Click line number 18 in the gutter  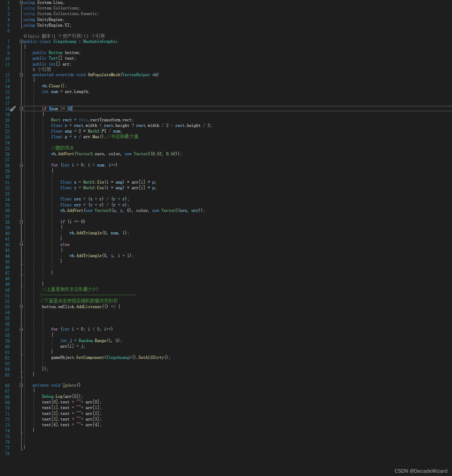[x=7, y=109]
